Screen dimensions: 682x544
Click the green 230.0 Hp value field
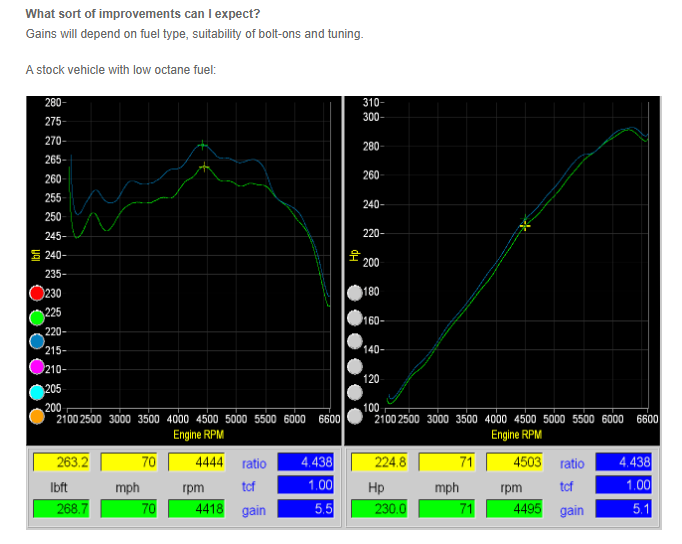(x=378, y=510)
